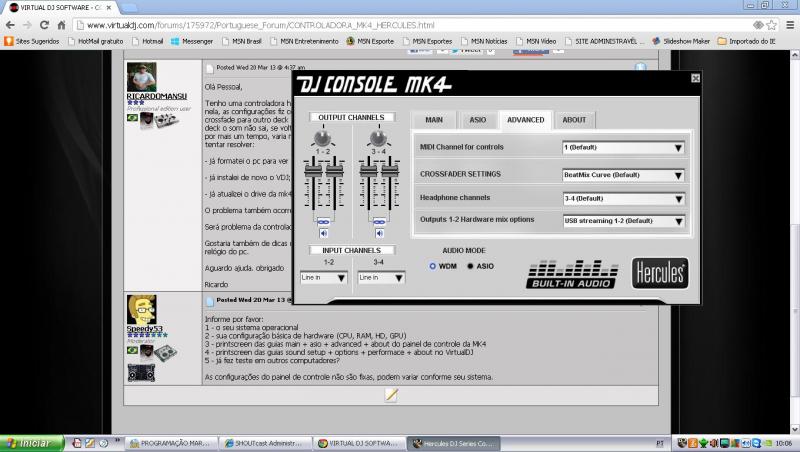800x452 pixels.
Task: Reload the browser page
Action: click(x=44, y=25)
